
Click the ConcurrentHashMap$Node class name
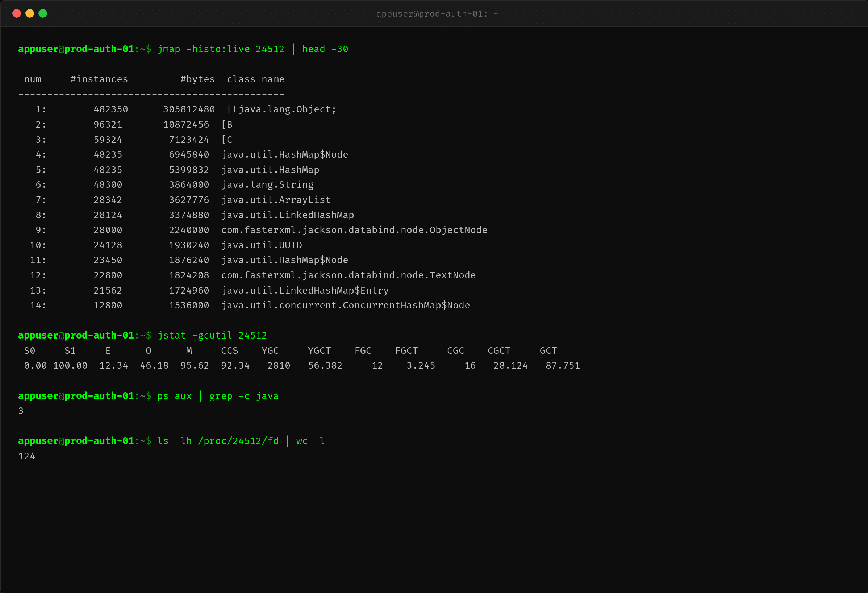click(345, 306)
